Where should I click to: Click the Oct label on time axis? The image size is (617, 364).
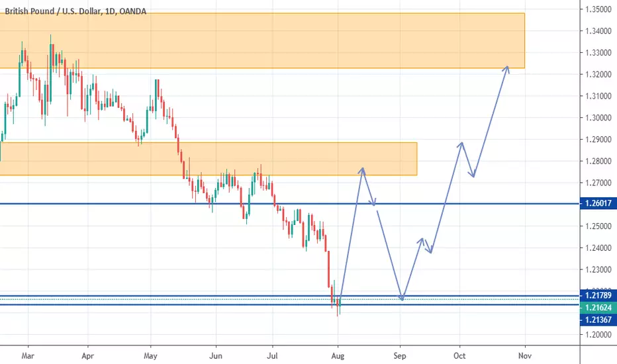point(459,356)
